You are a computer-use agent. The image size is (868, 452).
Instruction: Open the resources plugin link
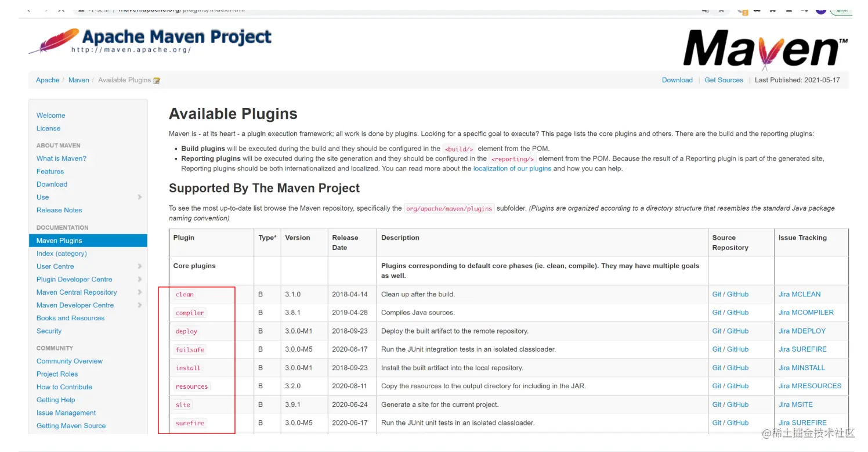pyautogui.click(x=192, y=386)
